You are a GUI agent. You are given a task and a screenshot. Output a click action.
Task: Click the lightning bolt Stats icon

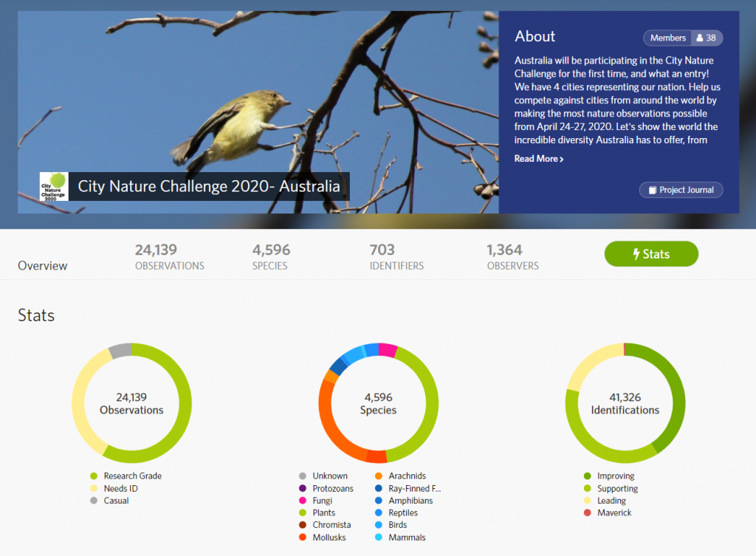point(636,255)
